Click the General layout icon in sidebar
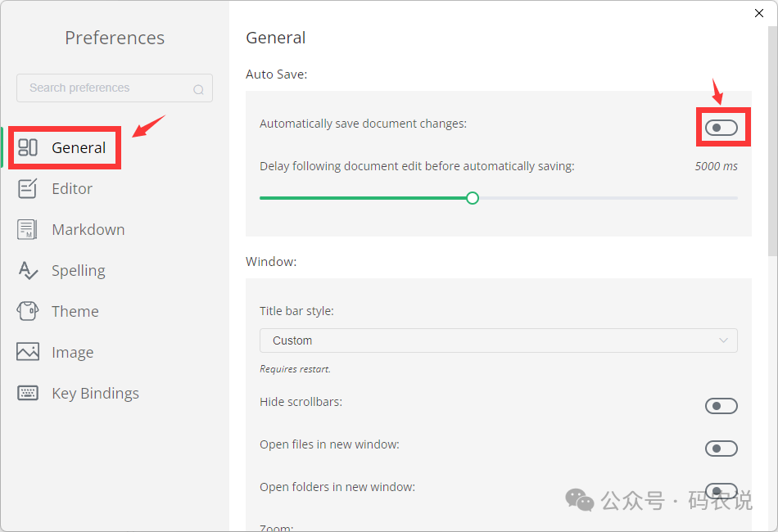The image size is (778, 532). pyautogui.click(x=28, y=147)
